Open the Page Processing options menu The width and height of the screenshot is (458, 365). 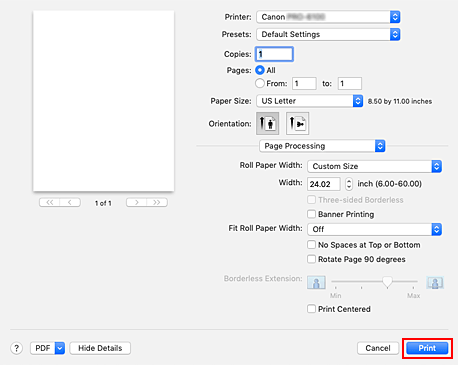[322, 146]
